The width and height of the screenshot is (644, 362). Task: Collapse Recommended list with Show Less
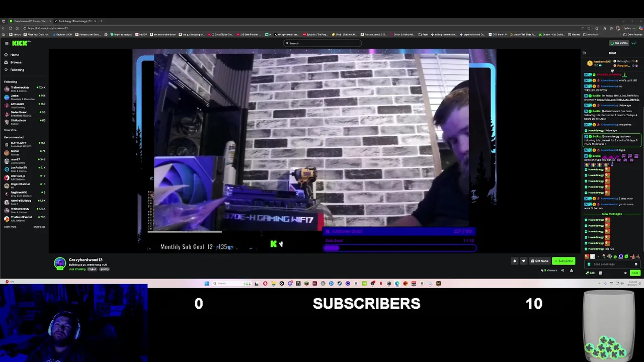(39, 227)
